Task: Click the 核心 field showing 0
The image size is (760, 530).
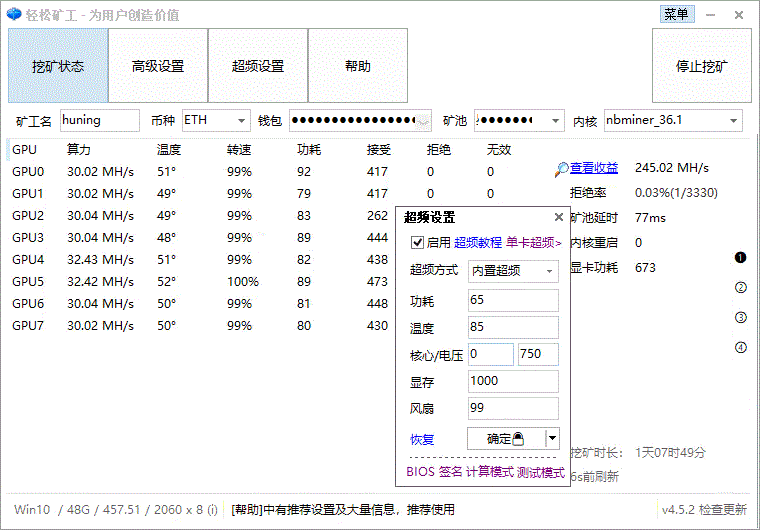Action: pos(491,354)
